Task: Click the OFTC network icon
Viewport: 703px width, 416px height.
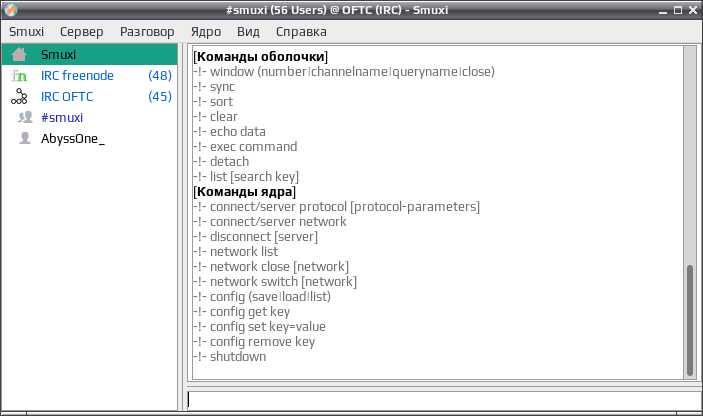Action: [x=19, y=97]
